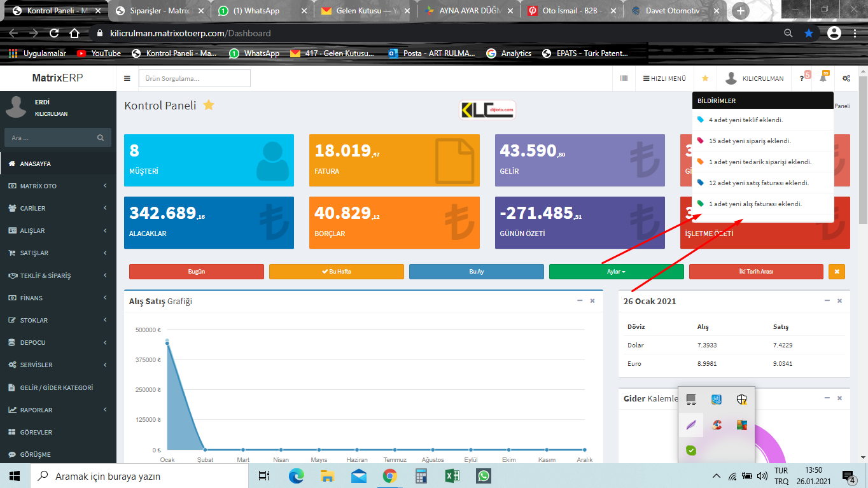Open Excel from the Windows taskbar
868x488 pixels.
point(452,476)
